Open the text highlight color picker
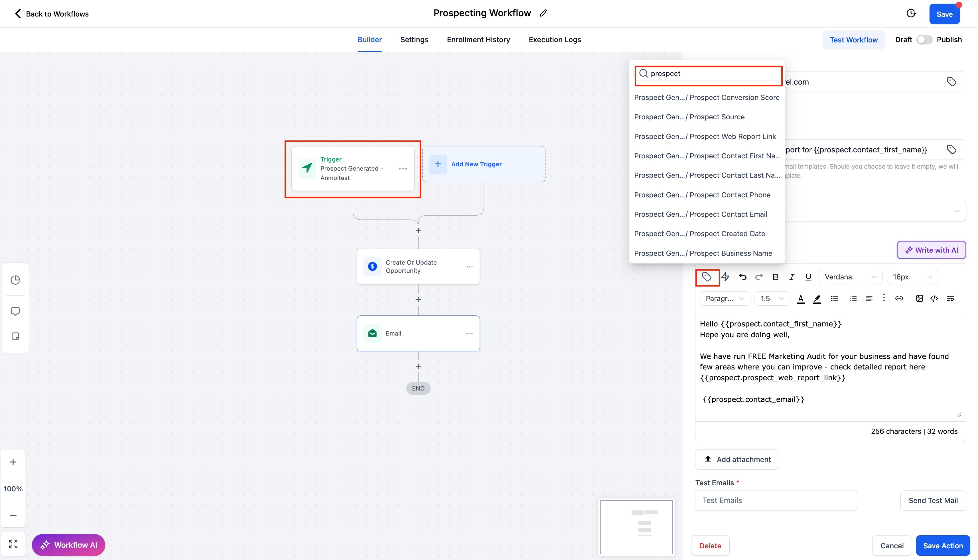This screenshot has height=560, width=978. click(x=817, y=299)
